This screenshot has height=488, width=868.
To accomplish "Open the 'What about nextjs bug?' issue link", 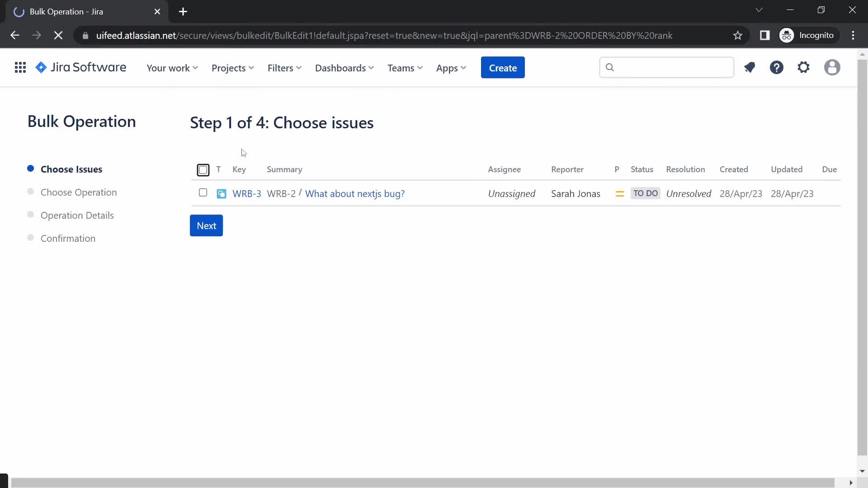I will click(355, 194).
